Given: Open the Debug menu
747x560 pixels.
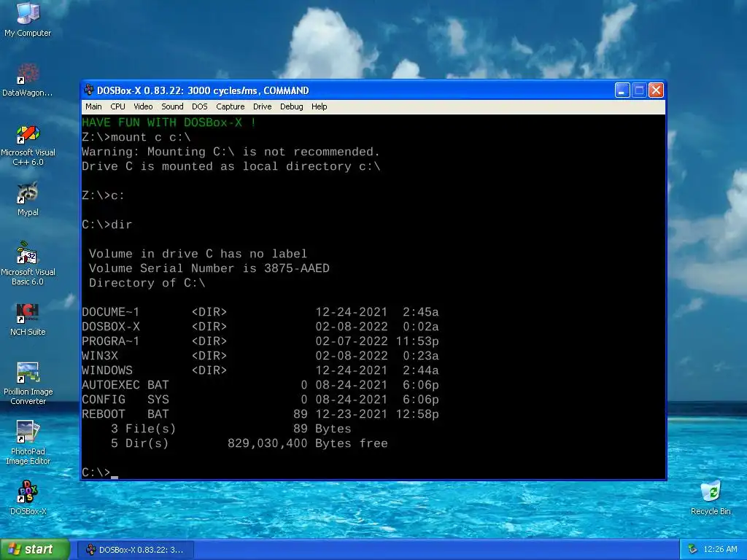Looking at the screenshot, I should click(292, 106).
